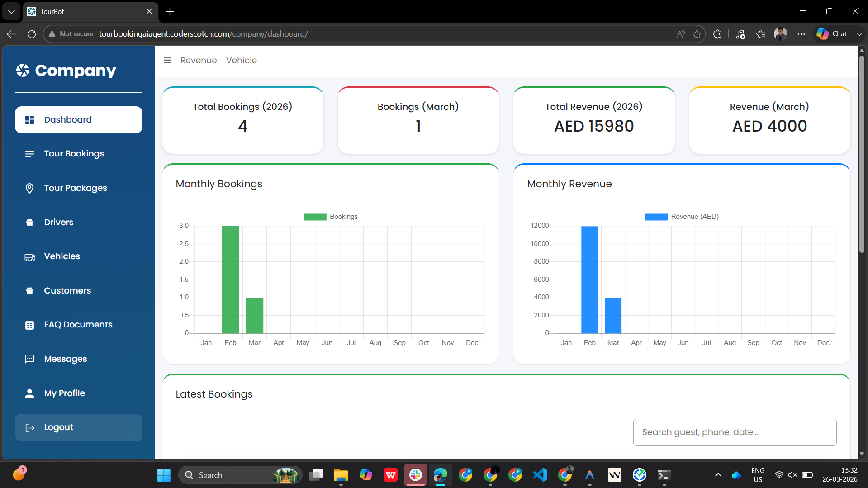Switch ENG US input language
Image resolution: width=868 pixels, height=488 pixels.
click(758, 475)
